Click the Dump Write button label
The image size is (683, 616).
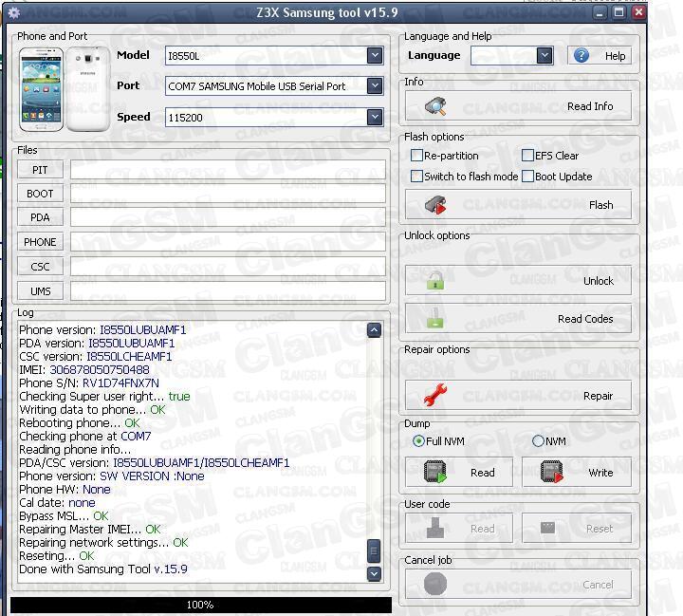pyautogui.click(x=600, y=473)
